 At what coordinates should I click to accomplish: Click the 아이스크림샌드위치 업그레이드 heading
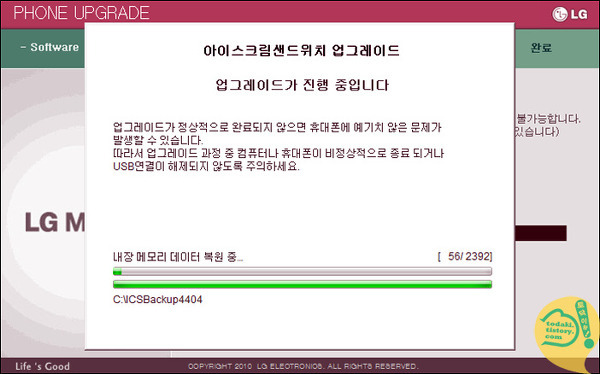click(302, 51)
